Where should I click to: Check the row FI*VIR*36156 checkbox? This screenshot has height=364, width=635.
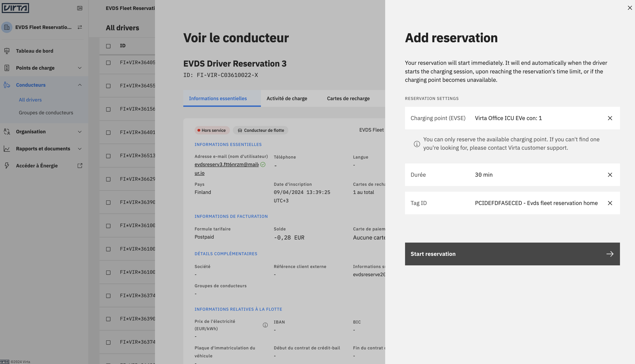(108, 109)
